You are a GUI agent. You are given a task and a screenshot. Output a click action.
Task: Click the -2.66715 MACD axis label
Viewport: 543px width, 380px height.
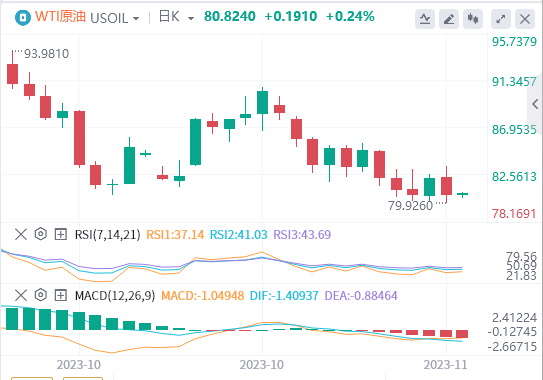pos(512,346)
